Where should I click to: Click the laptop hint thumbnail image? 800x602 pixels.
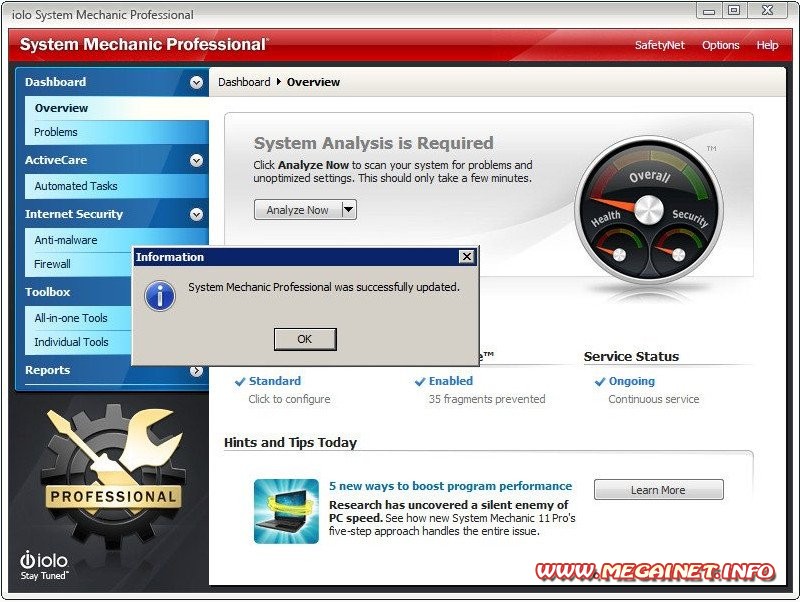click(x=286, y=511)
